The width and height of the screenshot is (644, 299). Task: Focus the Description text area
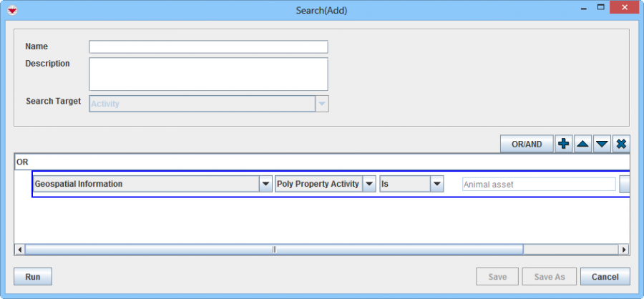click(208, 74)
